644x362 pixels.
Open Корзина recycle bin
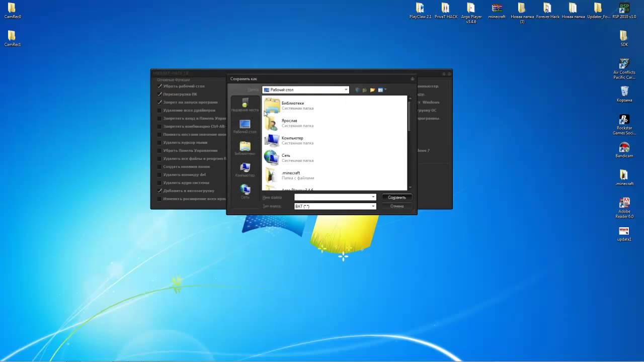click(624, 94)
